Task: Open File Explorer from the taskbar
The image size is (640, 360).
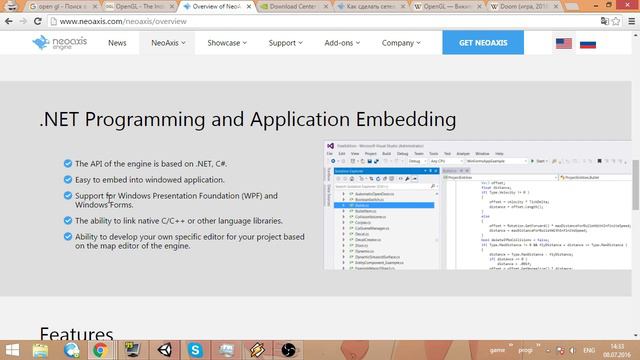Action: click(x=40, y=350)
